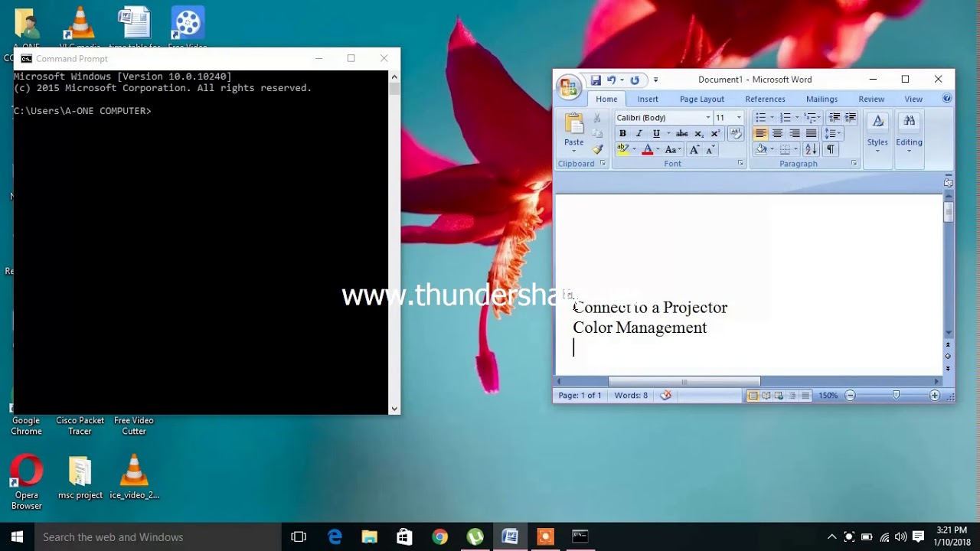
Task: Open the Change Case (Aa) dropdown
Action: (x=673, y=149)
